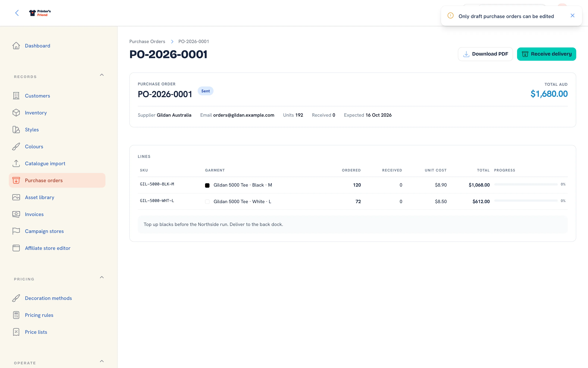The height and width of the screenshot is (368, 588).
Task: Click PO-2026-0001 breadcrumb item
Action: [x=194, y=42]
